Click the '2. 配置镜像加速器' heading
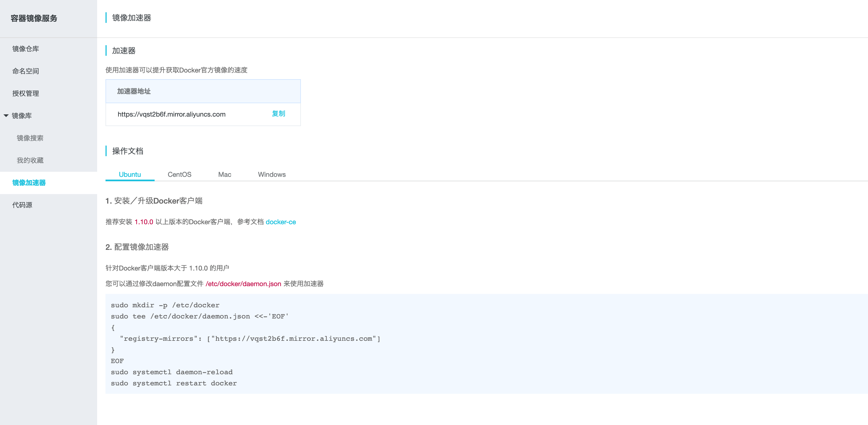This screenshot has height=425, width=868. (137, 247)
